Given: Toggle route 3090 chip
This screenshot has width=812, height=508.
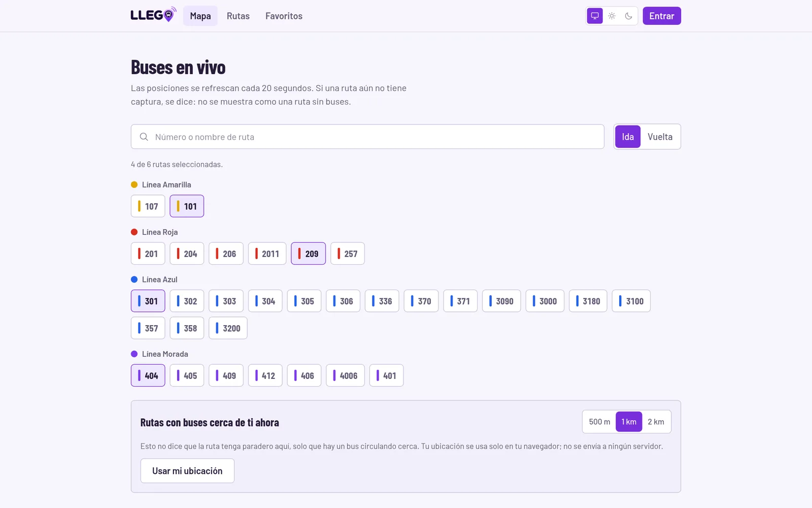Looking at the screenshot, I should pos(501,301).
